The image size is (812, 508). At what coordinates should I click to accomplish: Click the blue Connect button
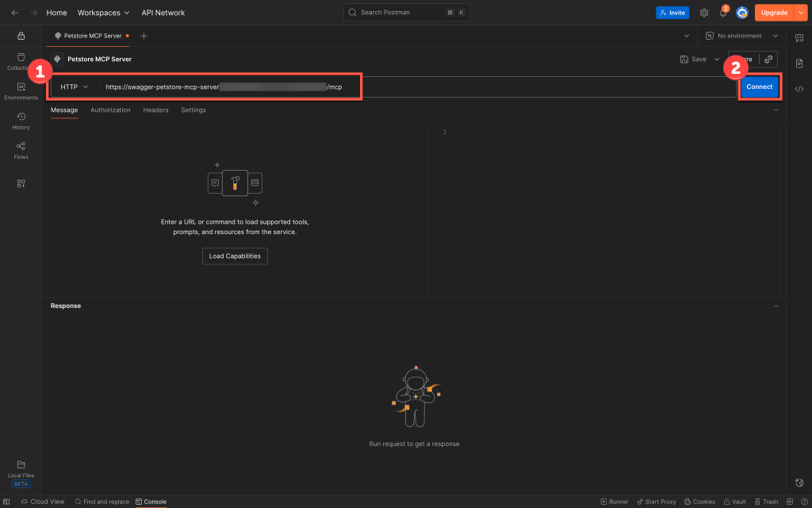(759, 87)
